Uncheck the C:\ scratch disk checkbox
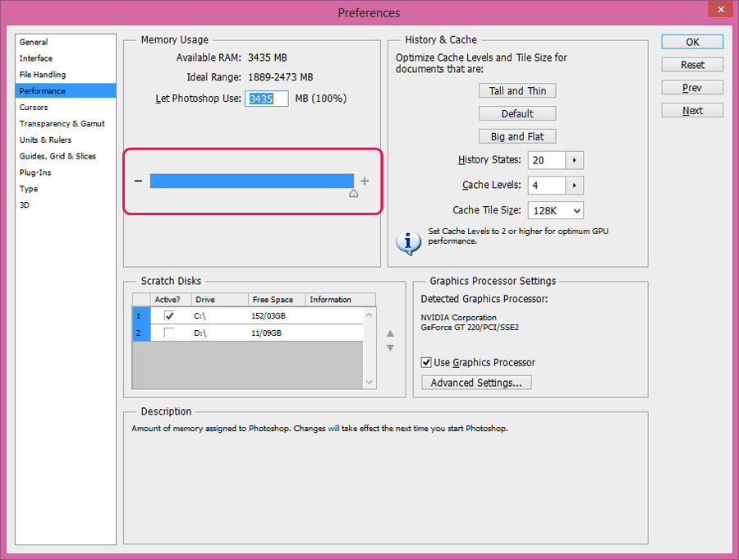 tap(169, 316)
